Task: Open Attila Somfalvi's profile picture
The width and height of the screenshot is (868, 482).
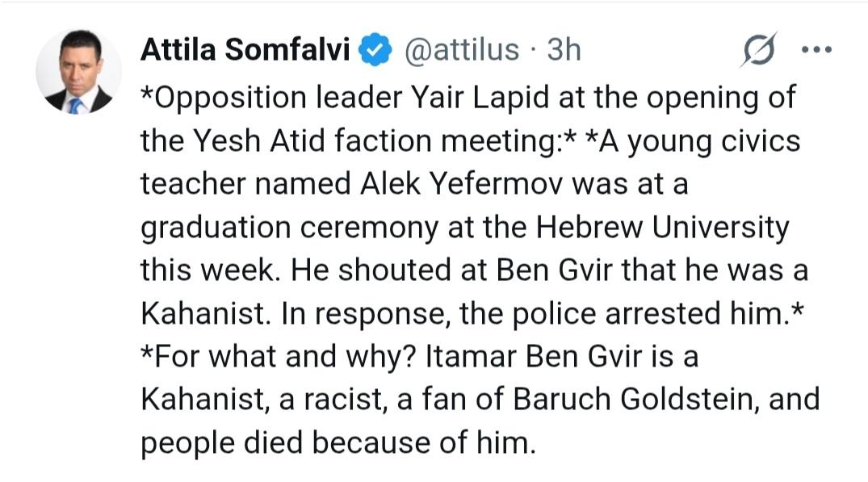Action: coord(78,73)
